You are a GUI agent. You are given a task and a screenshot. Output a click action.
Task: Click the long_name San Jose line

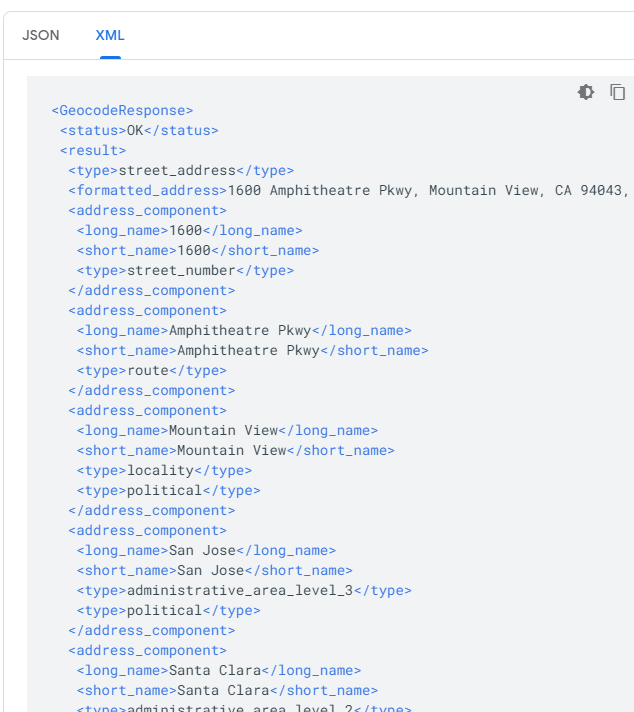206,550
